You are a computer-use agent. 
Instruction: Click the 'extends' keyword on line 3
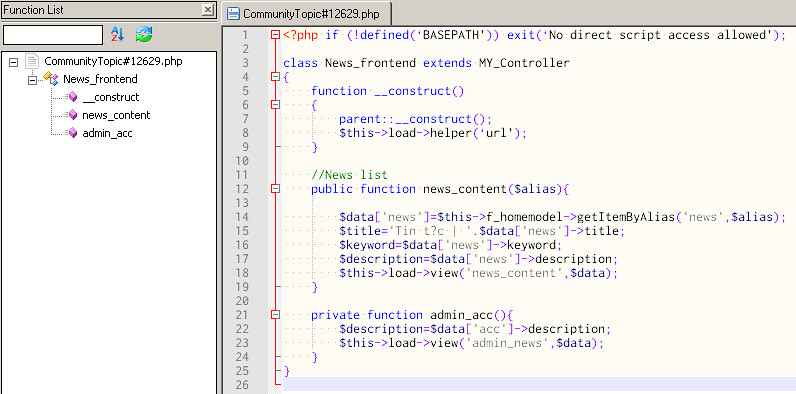pos(447,63)
